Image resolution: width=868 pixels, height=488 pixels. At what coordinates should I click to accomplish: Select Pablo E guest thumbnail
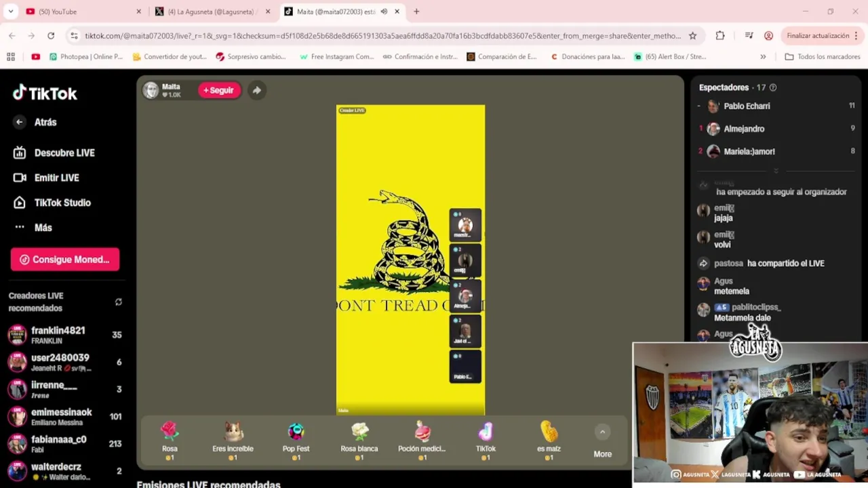click(x=465, y=367)
